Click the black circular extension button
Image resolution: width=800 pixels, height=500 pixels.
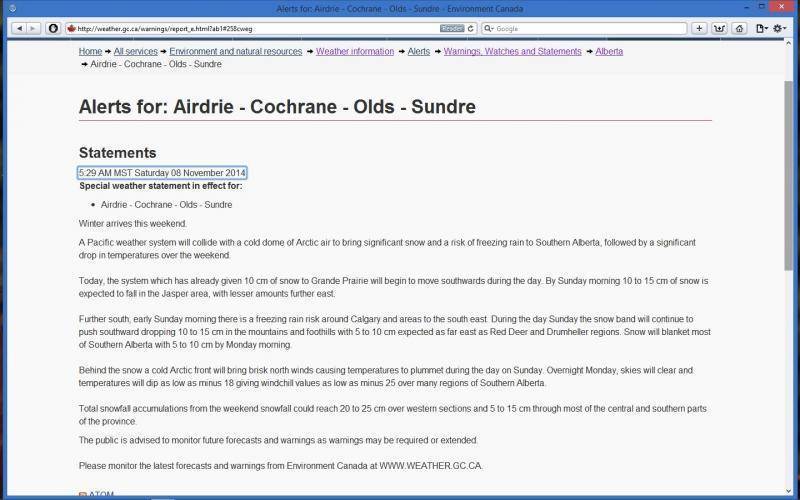53,28
